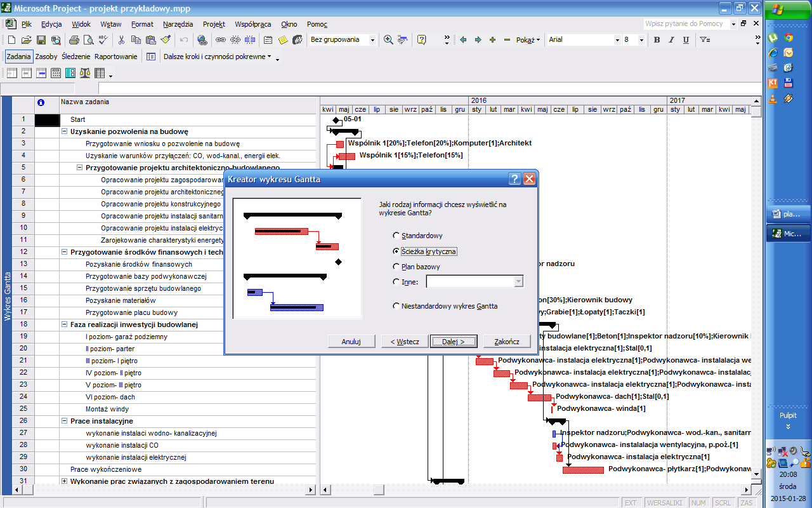Click the Wpisz pytanie do Pomocy field
The height and width of the screenshot is (508, 812).
(x=686, y=23)
